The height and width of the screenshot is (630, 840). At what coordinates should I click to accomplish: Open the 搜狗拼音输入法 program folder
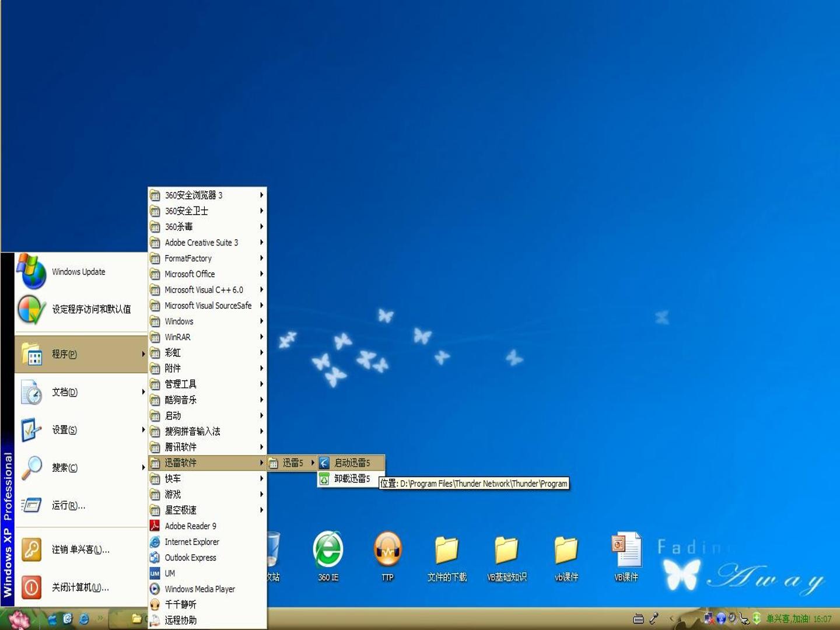(x=207, y=431)
